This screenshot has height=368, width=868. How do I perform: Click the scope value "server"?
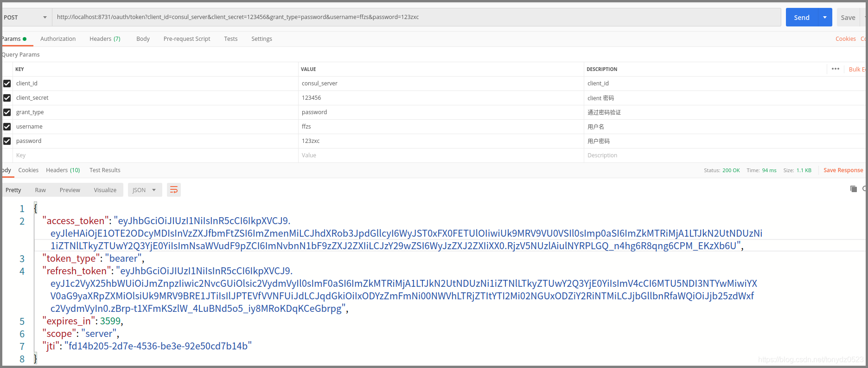click(x=99, y=334)
